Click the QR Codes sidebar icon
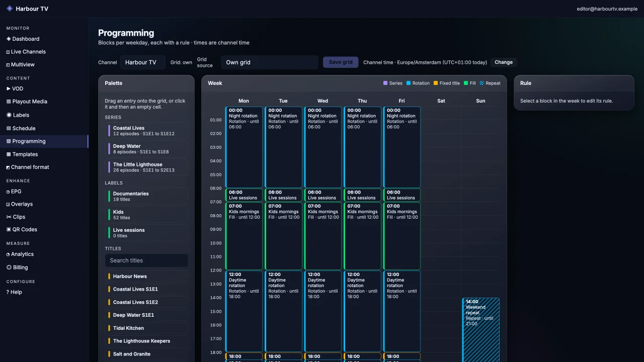 pos(9,229)
